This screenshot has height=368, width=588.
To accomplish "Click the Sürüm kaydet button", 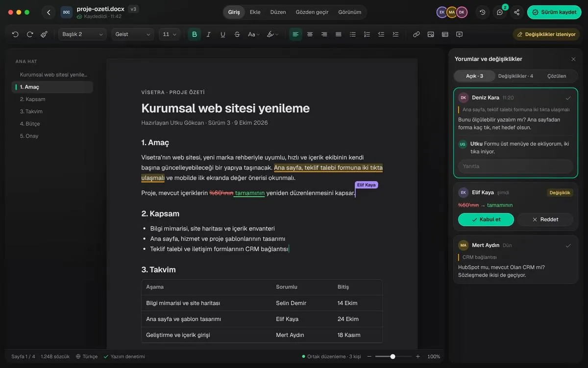I will (554, 12).
